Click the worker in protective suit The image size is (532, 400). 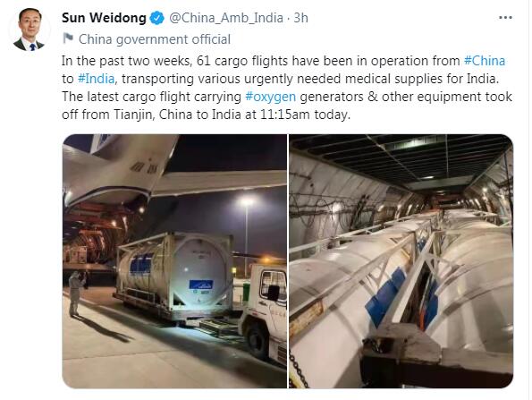pos(76,294)
